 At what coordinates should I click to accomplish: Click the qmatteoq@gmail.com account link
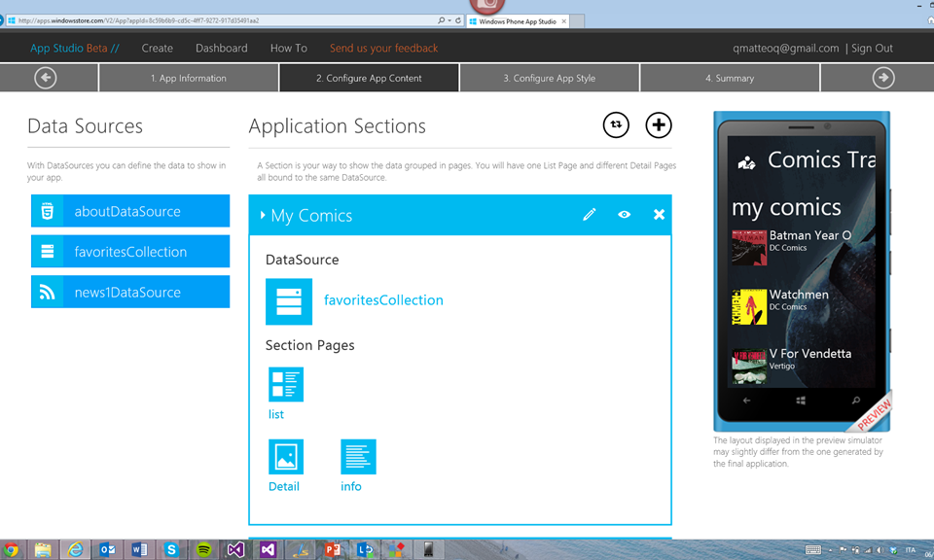pyautogui.click(x=786, y=49)
